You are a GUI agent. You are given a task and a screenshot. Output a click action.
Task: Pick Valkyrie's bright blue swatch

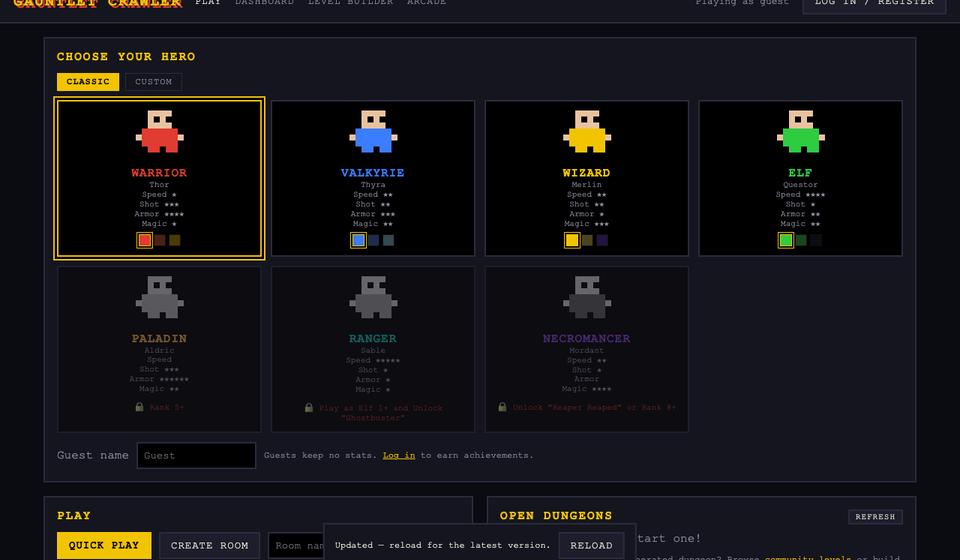(x=358, y=240)
